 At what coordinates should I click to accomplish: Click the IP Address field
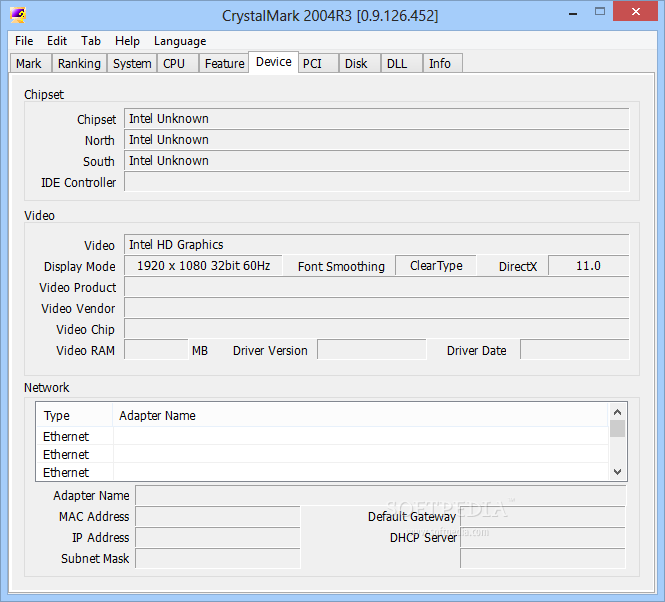pos(218,537)
